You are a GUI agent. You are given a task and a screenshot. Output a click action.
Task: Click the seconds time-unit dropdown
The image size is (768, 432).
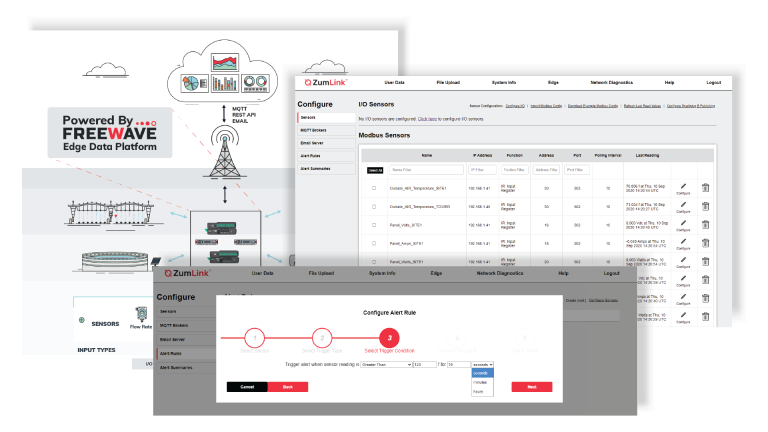(x=482, y=364)
